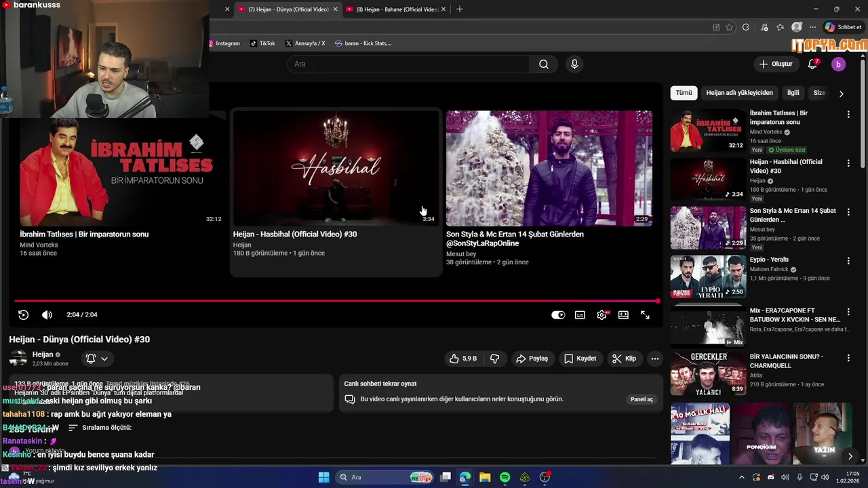This screenshot has width=868, height=488.
Task: Open File Explorer from the taskbar
Action: pos(486,477)
